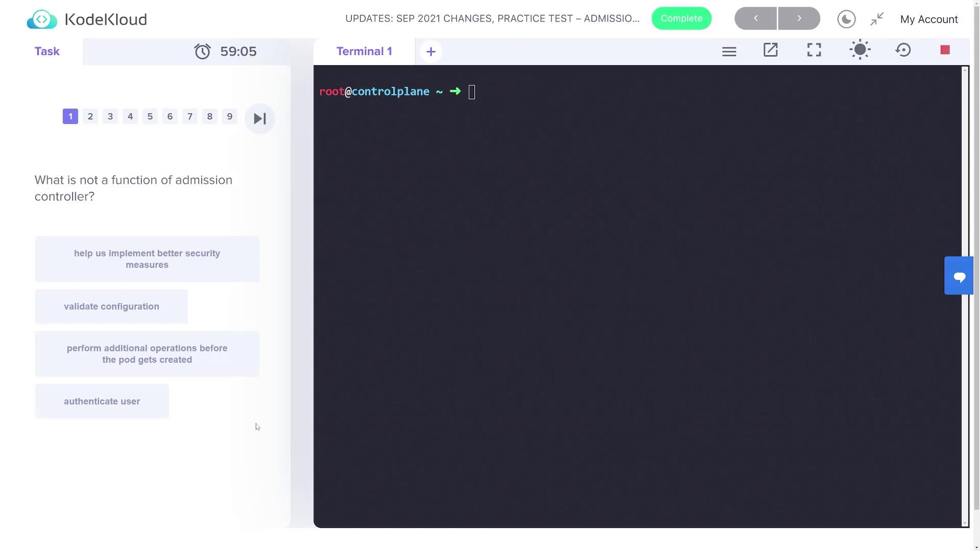980x551 pixels.
Task: Click the hamburger menu icon above terminal
Action: point(729,52)
